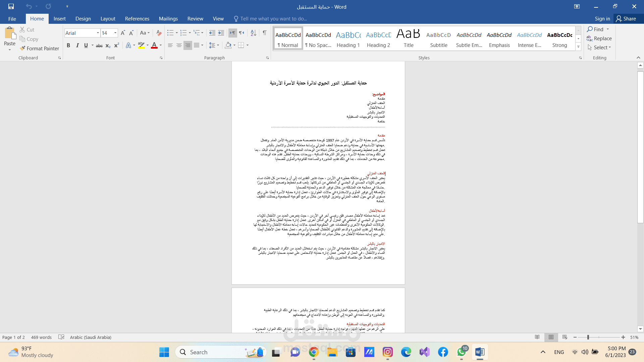Click the Underline formatting icon
Image resolution: width=644 pixels, height=362 pixels.
pos(86,45)
